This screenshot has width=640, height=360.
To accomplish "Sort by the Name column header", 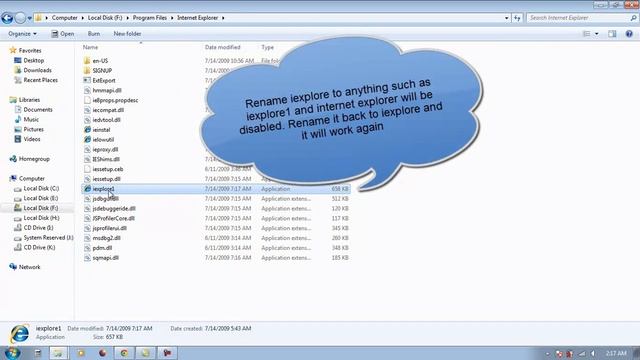I will (90, 47).
